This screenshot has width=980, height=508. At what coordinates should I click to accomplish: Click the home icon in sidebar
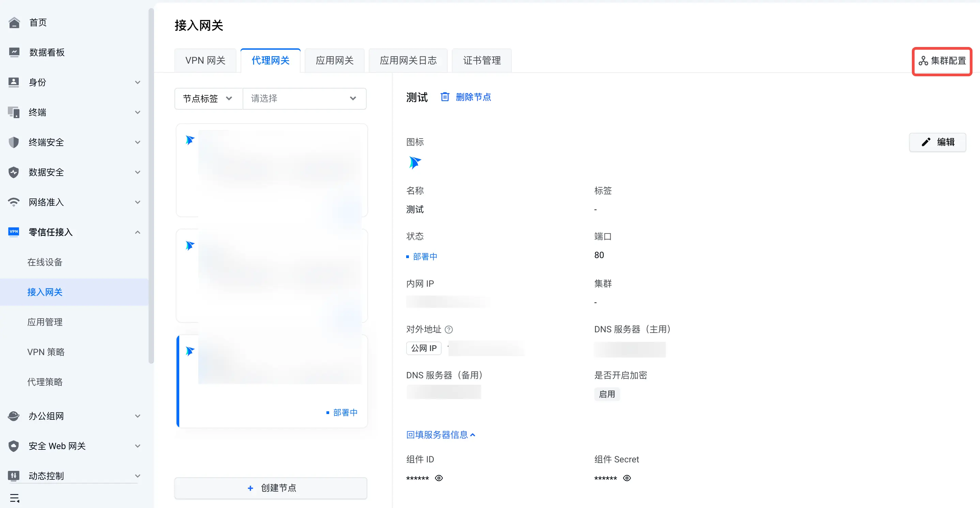point(14,22)
